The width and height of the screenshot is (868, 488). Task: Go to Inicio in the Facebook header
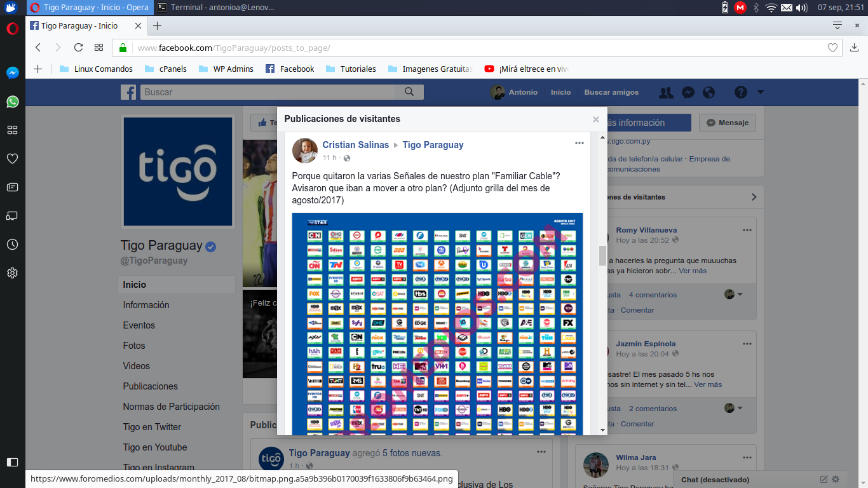point(560,92)
